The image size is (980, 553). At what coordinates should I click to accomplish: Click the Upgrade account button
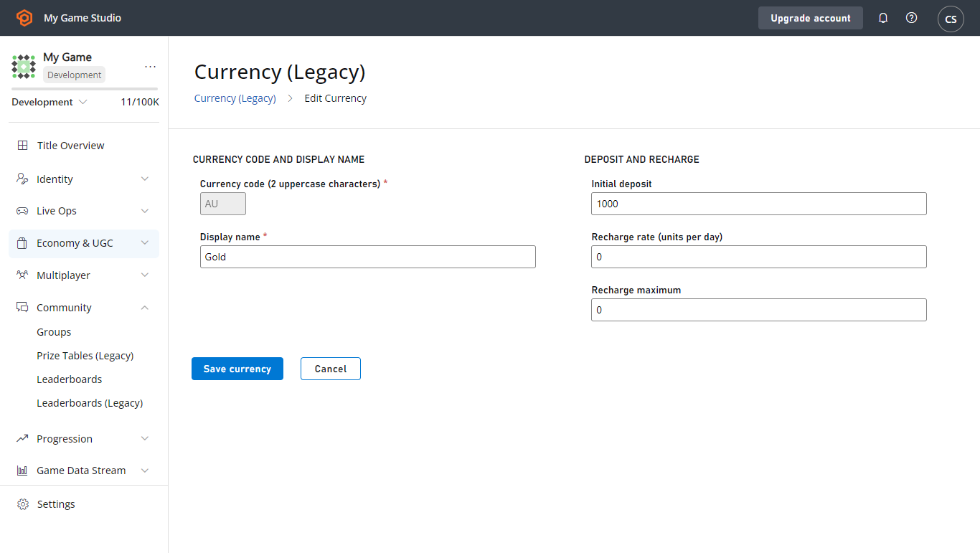(x=811, y=18)
